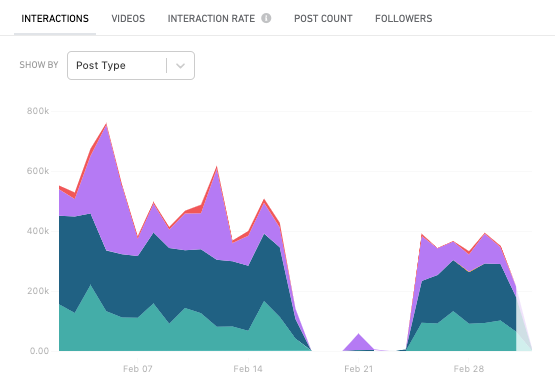The image size is (555, 391).
Task: Click the Feb 14 date label
Action: [248, 369]
